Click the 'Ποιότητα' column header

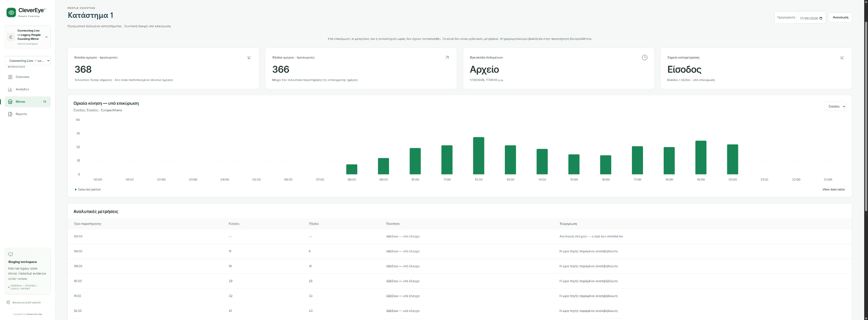pos(393,224)
